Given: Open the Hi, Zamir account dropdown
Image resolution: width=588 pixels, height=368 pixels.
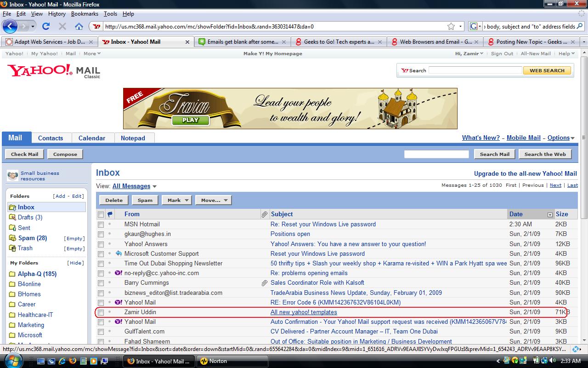Looking at the screenshot, I should click(x=469, y=53).
